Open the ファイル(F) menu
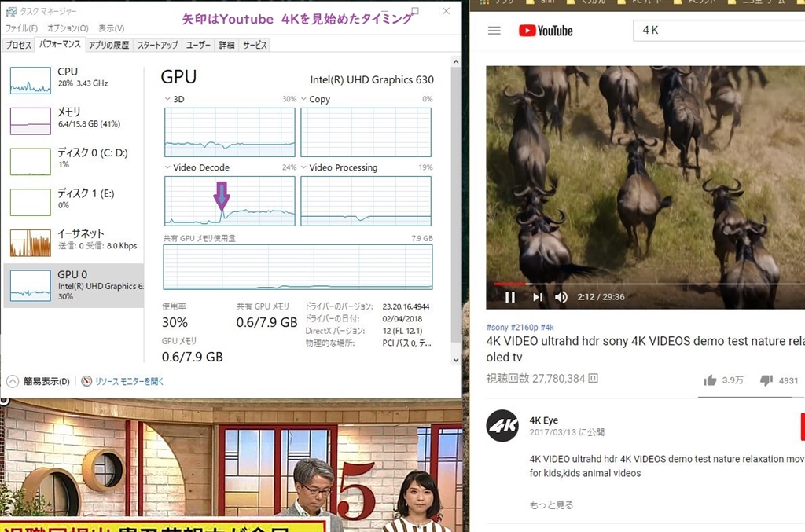 21,28
